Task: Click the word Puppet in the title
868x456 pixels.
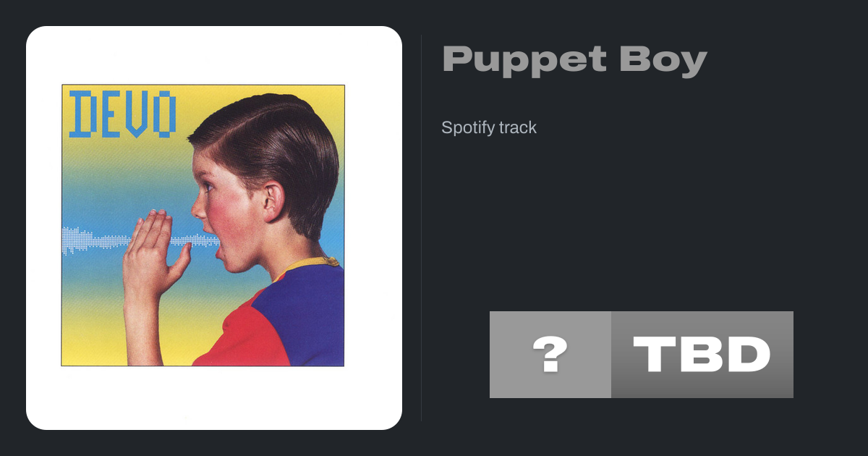Action: pyautogui.click(x=524, y=60)
